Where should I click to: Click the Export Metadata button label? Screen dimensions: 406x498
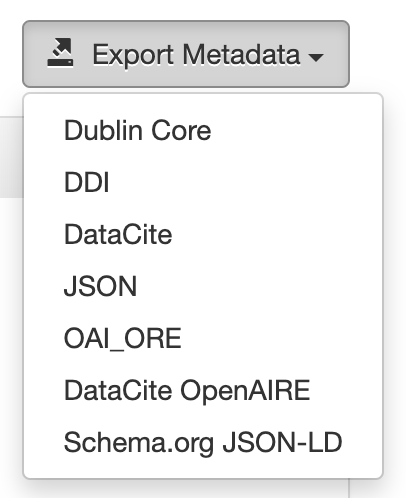pos(196,55)
